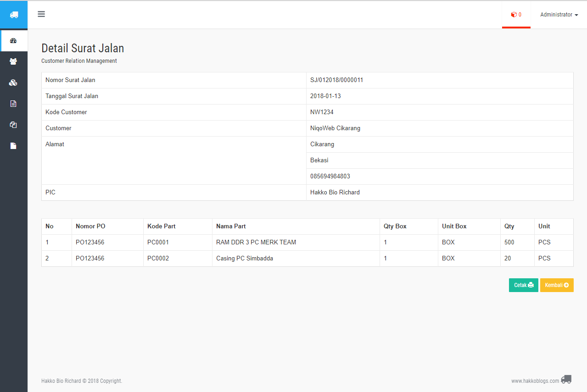Click the Nama Part column header
Screen dimensions: 587x392
231,226
